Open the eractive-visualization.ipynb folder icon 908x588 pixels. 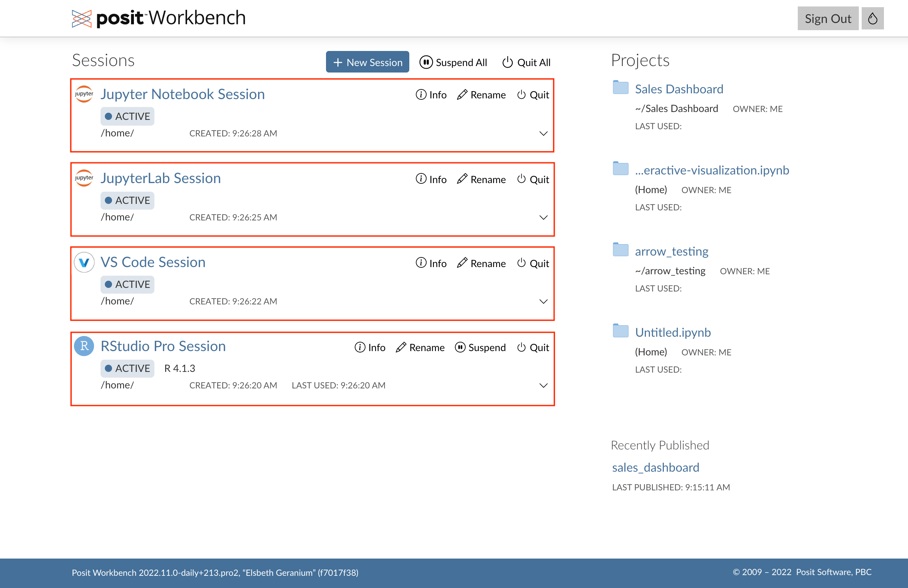click(x=620, y=168)
